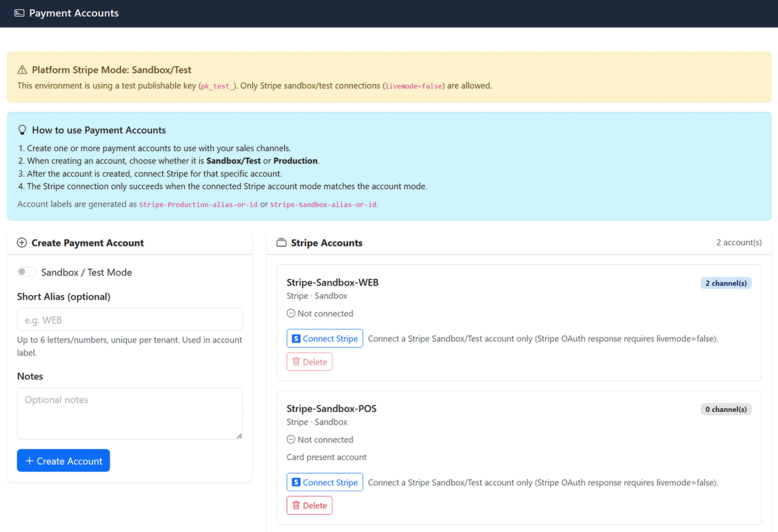Viewport: 778px width, 532px height.
Task: Click the warning triangle icon in Platform Stripe Mode banner
Action: 22,70
